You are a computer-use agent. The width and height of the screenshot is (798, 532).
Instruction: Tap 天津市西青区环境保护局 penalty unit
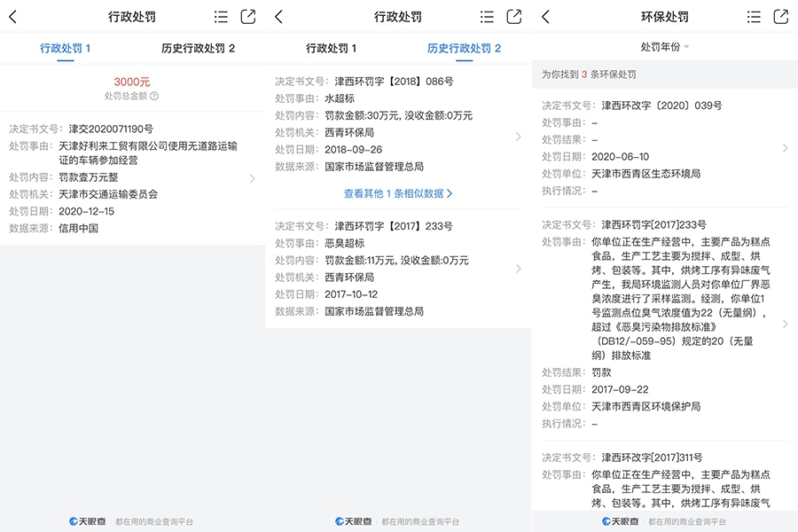[x=645, y=406]
